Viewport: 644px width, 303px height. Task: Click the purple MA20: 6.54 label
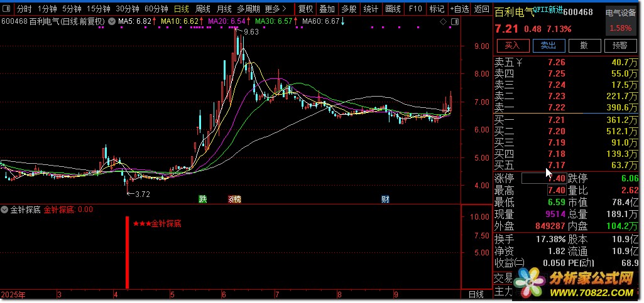click(228, 21)
